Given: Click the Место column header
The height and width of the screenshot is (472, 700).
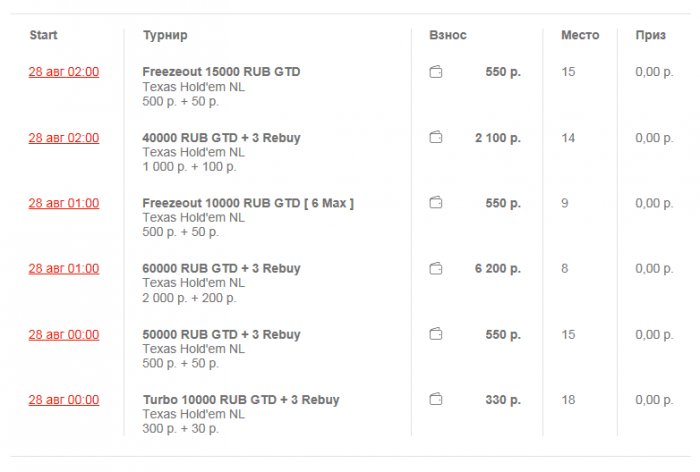Looking at the screenshot, I should point(580,36).
